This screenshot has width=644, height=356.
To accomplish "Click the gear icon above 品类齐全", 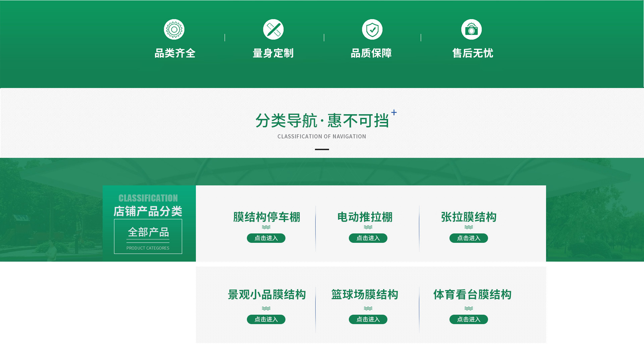I will click(174, 30).
